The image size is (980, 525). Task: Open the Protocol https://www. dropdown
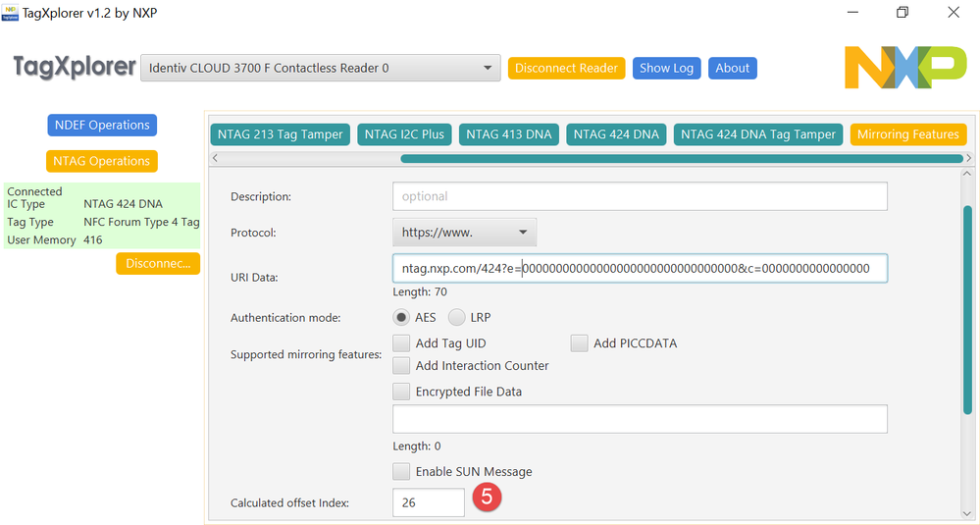pyautogui.click(x=464, y=233)
